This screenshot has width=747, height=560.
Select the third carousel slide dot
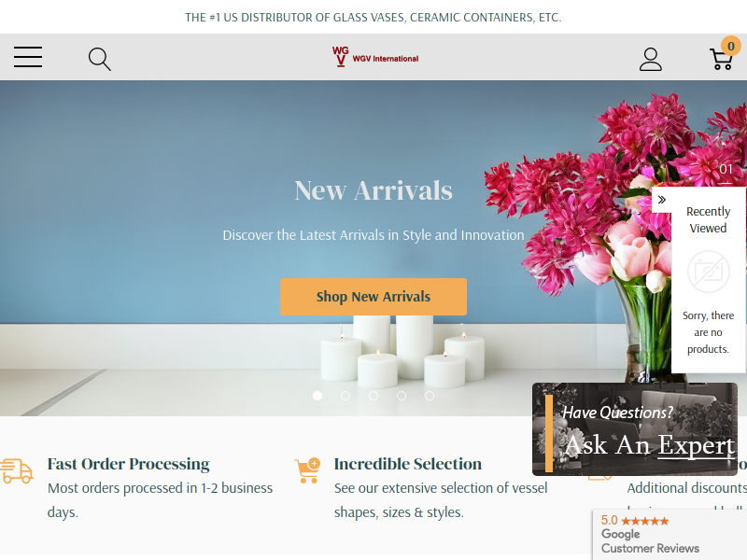(373, 396)
